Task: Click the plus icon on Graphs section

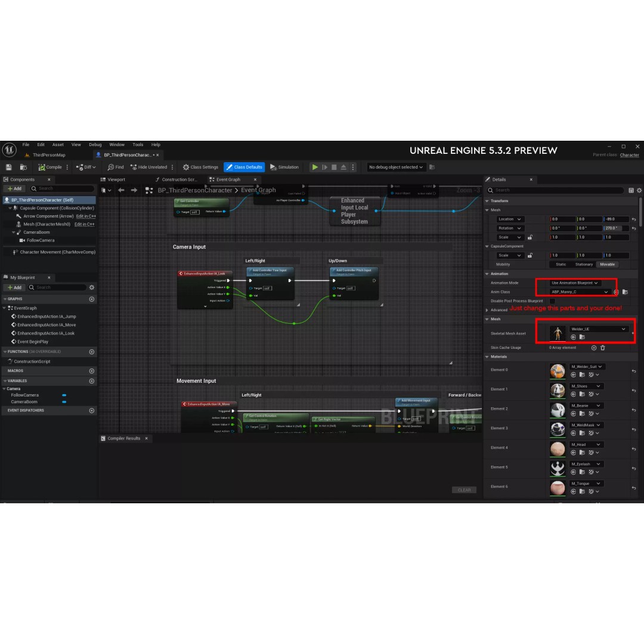Action: click(x=92, y=299)
